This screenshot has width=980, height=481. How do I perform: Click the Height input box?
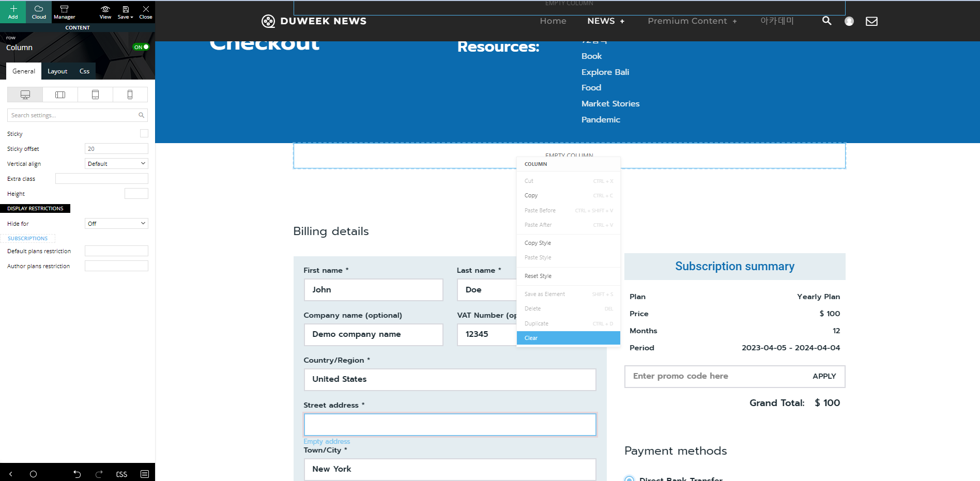[x=136, y=194]
